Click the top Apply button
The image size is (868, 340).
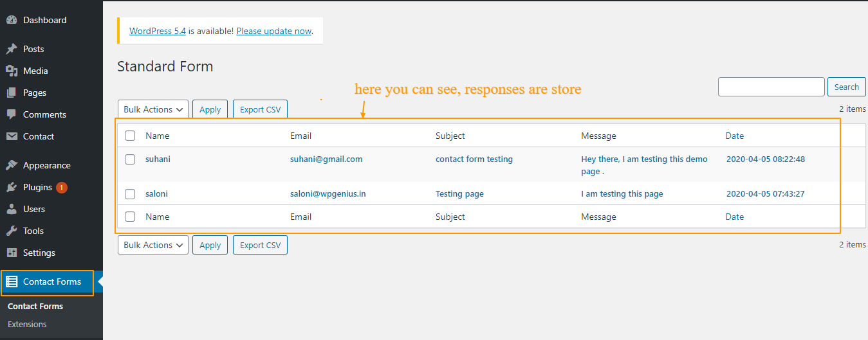tap(210, 109)
